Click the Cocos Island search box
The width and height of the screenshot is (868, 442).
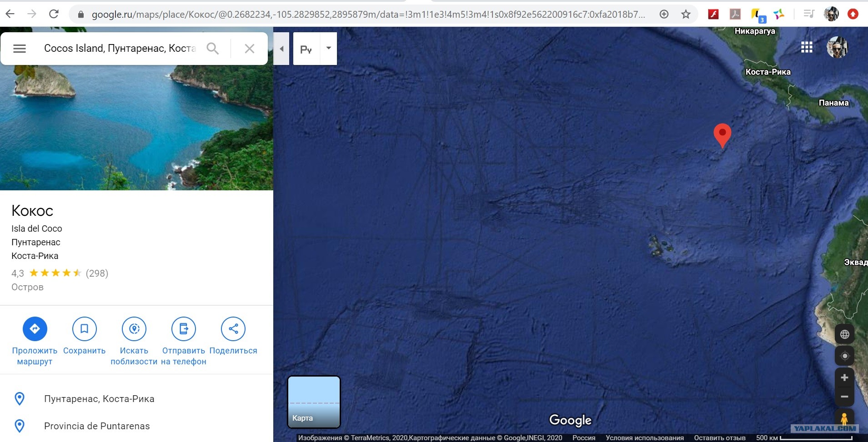click(x=120, y=49)
